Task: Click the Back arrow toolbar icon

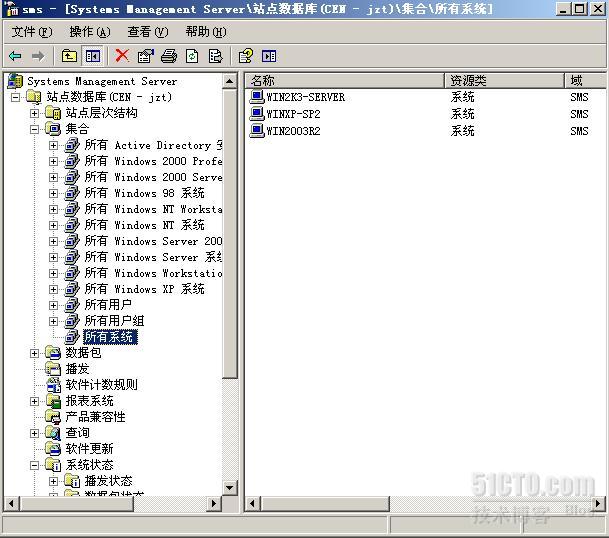Action: click(x=16, y=56)
